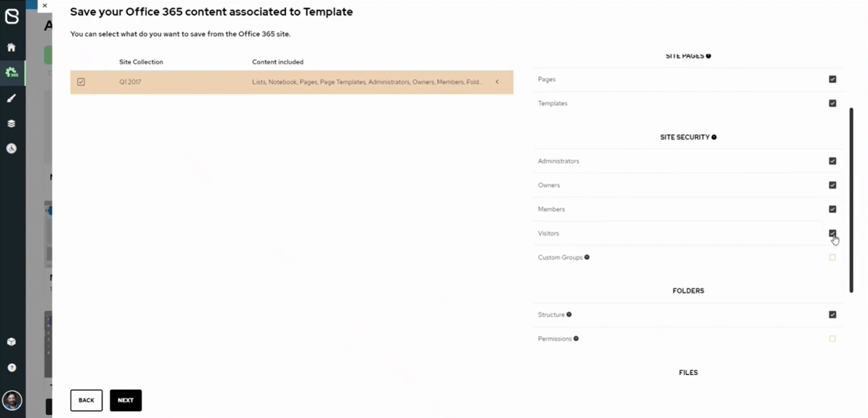Viewport: 868px width, 418px height.
Task: Open the clock history sidebar icon
Action: coord(11,149)
